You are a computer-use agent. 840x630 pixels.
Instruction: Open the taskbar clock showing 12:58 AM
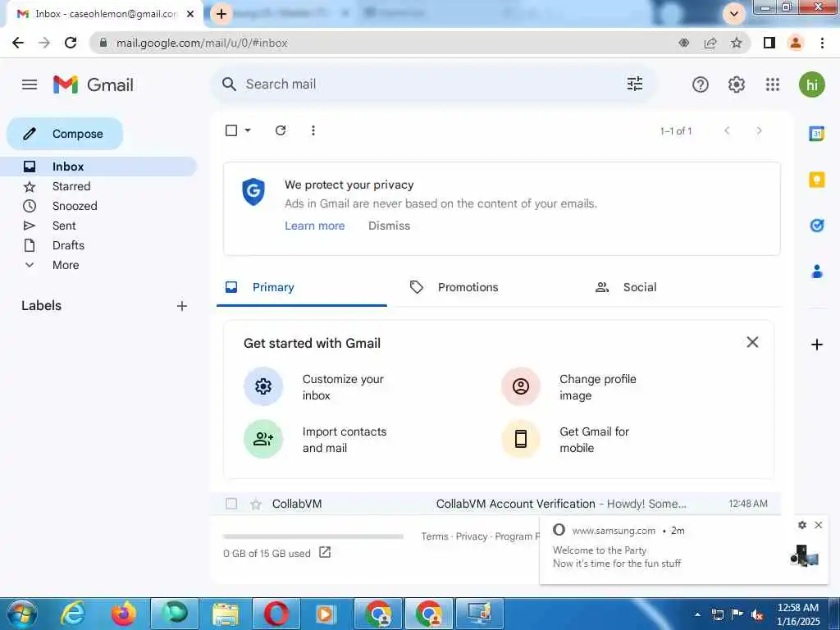pos(797,614)
